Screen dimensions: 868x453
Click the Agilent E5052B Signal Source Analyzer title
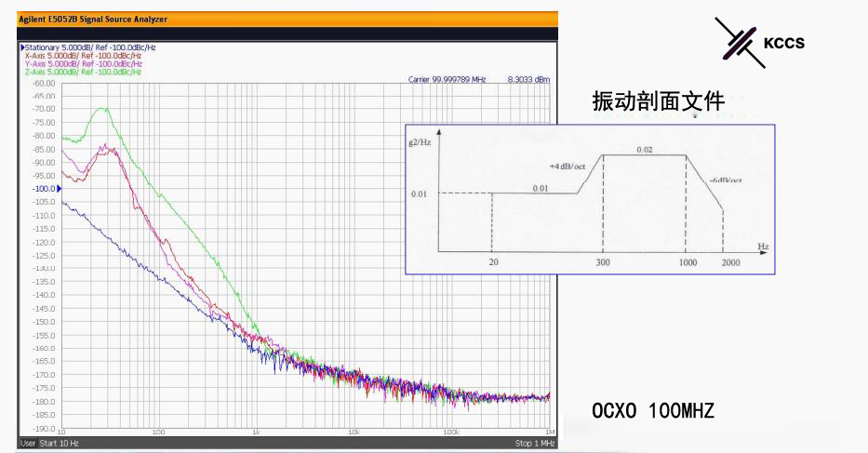(93, 20)
